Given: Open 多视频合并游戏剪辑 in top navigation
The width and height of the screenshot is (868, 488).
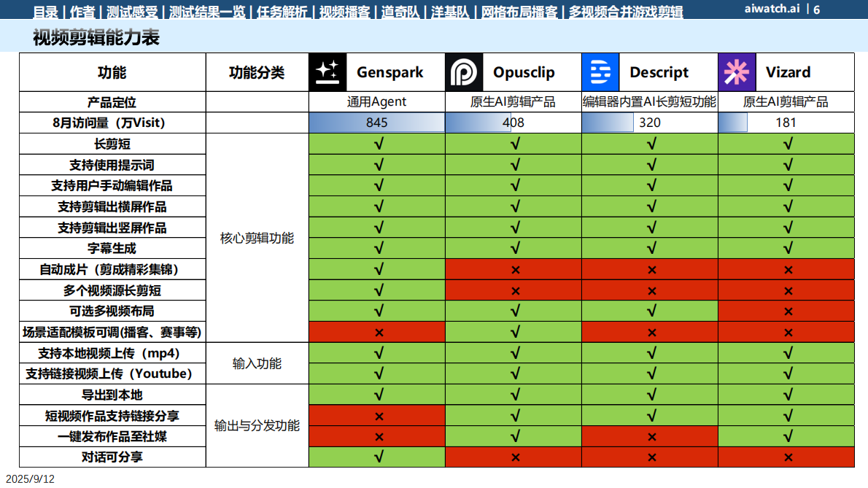Looking at the screenshot, I should [x=626, y=12].
